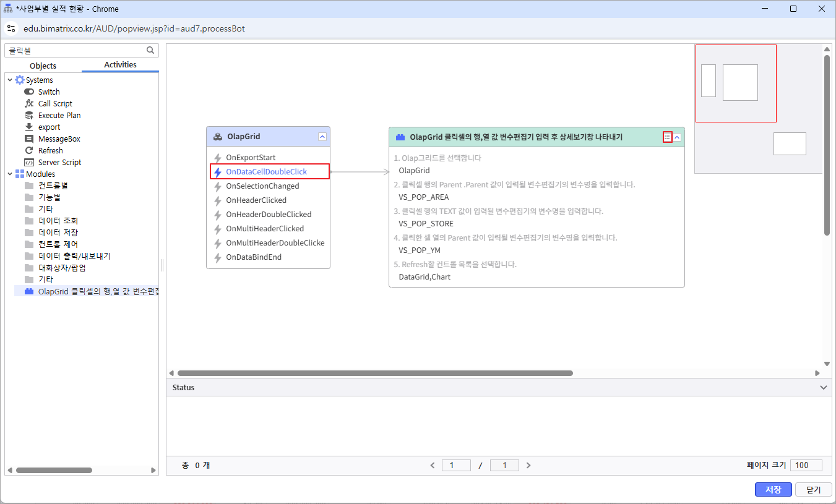836x504 pixels.
Task: Click the canvas scroll-down arrow
Action: coord(827,364)
